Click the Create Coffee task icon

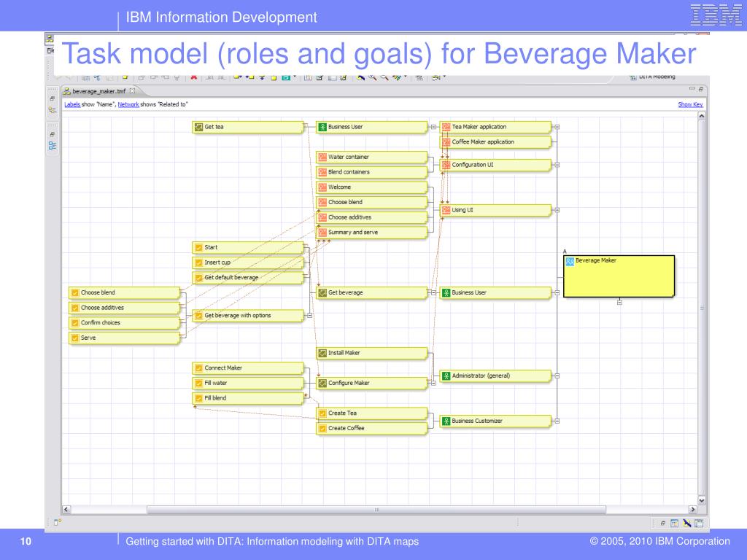[322, 429]
